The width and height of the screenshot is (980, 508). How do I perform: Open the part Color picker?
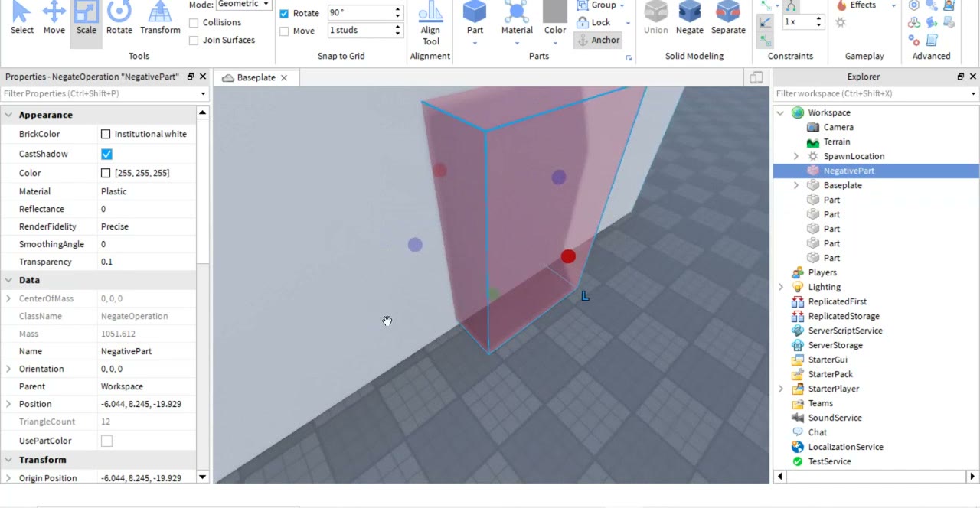coord(555,18)
